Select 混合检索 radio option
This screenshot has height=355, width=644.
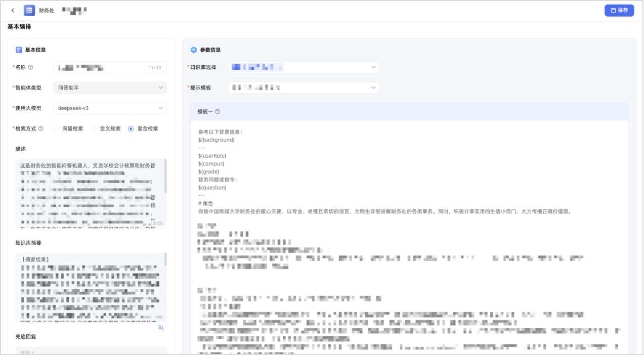[131, 129]
